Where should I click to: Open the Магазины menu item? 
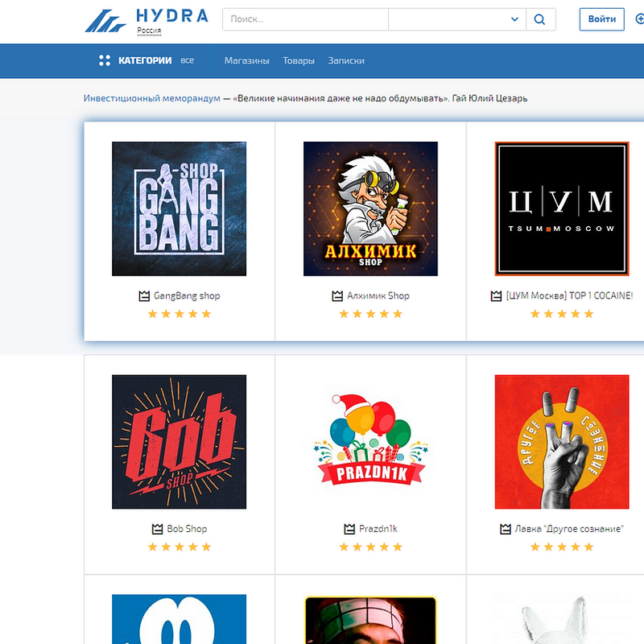tap(246, 60)
